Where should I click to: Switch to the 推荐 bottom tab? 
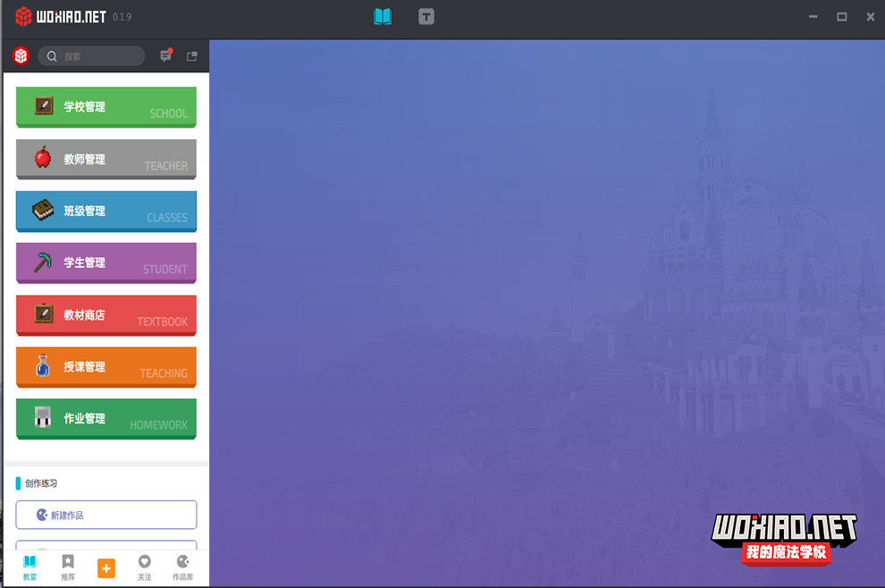pyautogui.click(x=68, y=567)
